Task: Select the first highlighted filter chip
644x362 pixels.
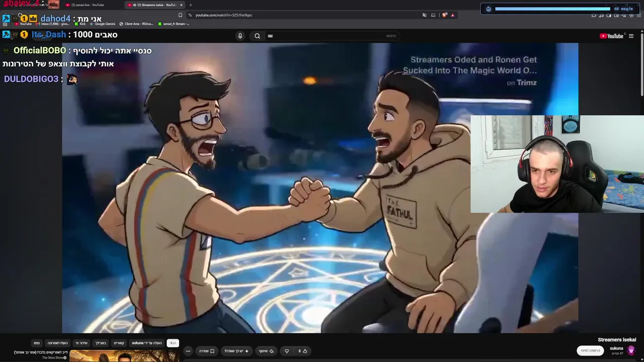Action: click(173, 343)
